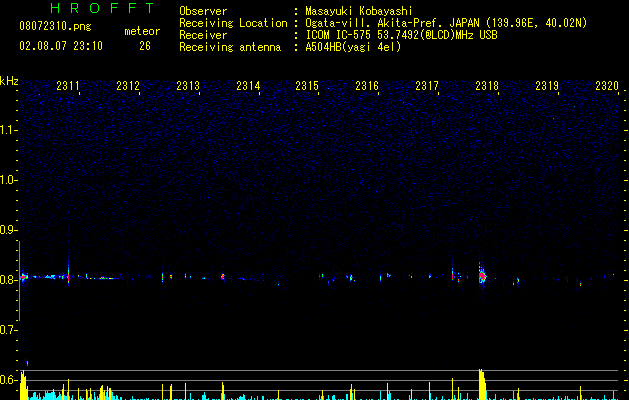Click the 2315 time marker

click(x=307, y=86)
